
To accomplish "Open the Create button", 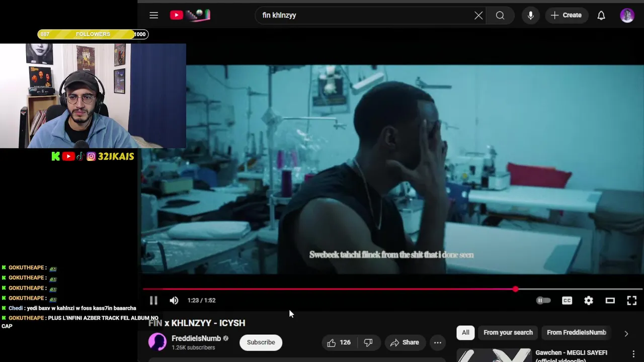I will click(566, 15).
